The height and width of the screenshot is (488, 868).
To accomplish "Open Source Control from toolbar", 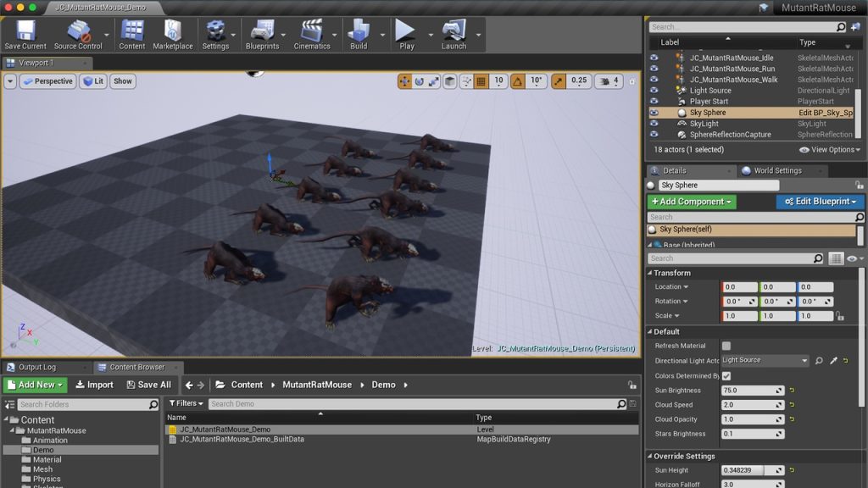I will (78, 34).
